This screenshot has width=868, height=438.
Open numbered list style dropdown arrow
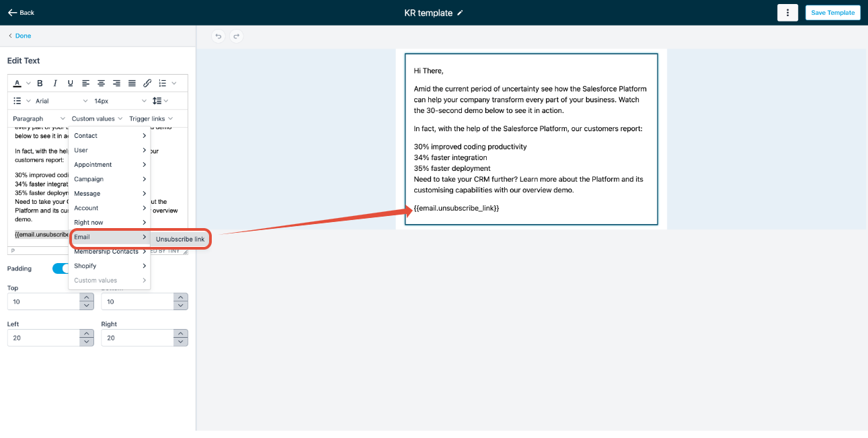[x=174, y=83]
